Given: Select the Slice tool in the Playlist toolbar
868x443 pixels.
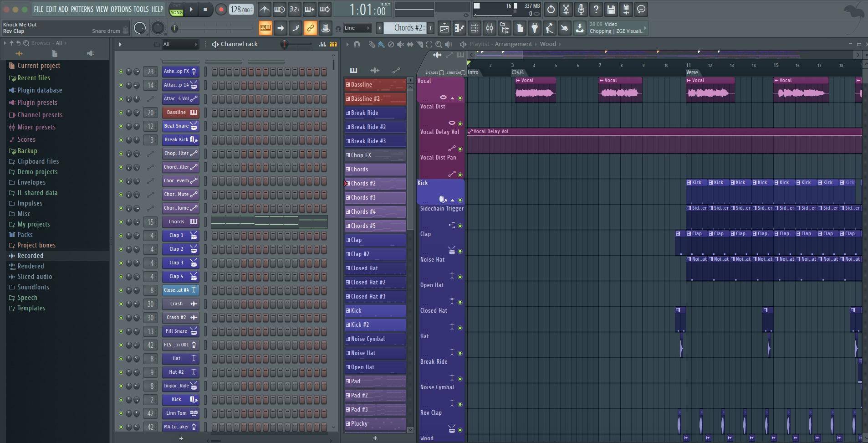Looking at the screenshot, I should [x=420, y=44].
